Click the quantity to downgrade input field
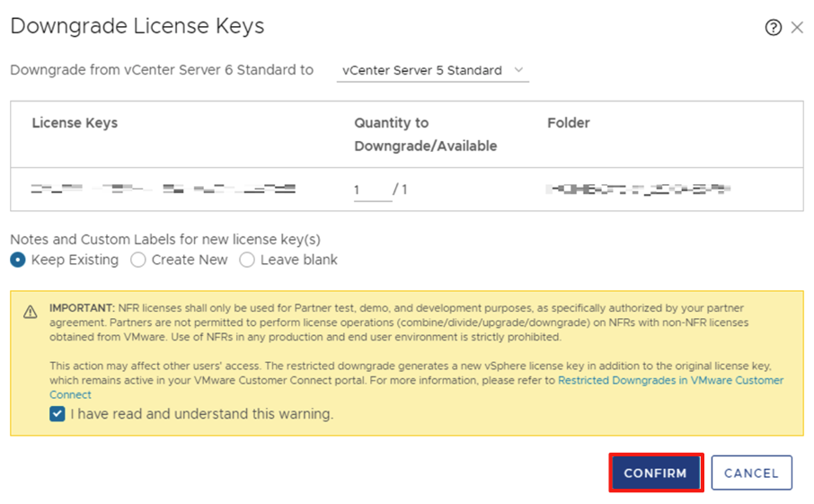This screenshot has height=504, width=814. tap(372, 190)
